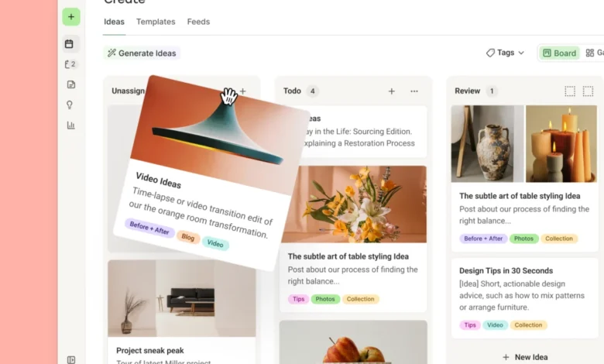This screenshot has width=604, height=364.
Task: Expand the Tags filter dropdown
Action: tap(505, 53)
